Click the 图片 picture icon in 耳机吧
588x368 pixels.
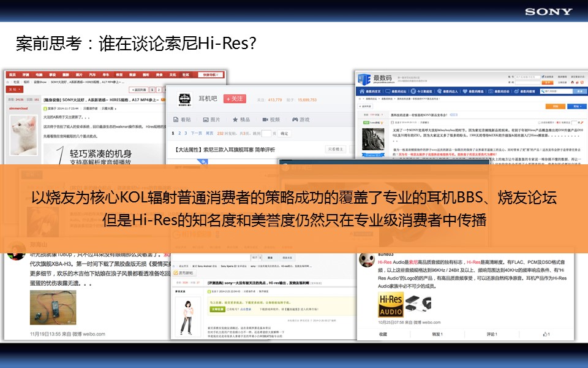pyautogui.click(x=206, y=120)
